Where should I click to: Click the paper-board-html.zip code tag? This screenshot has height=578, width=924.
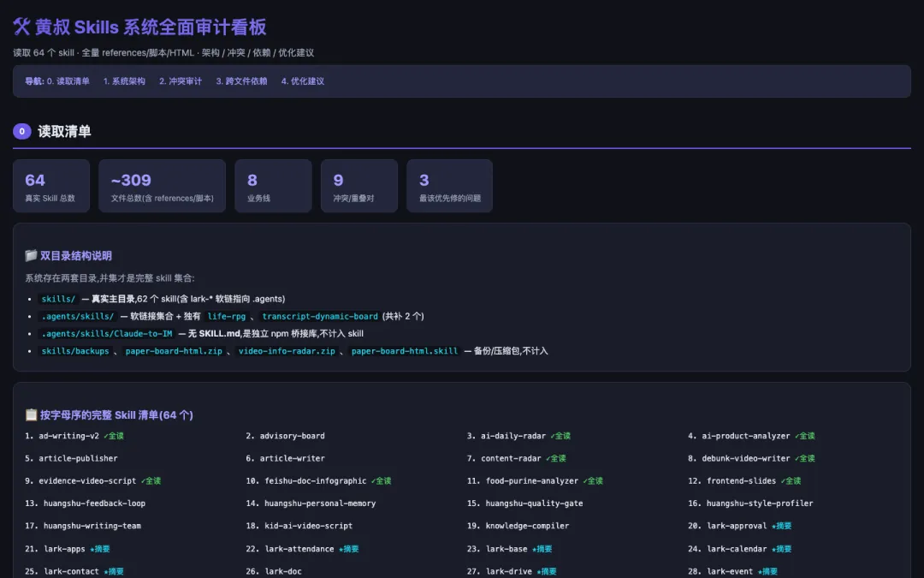point(174,351)
